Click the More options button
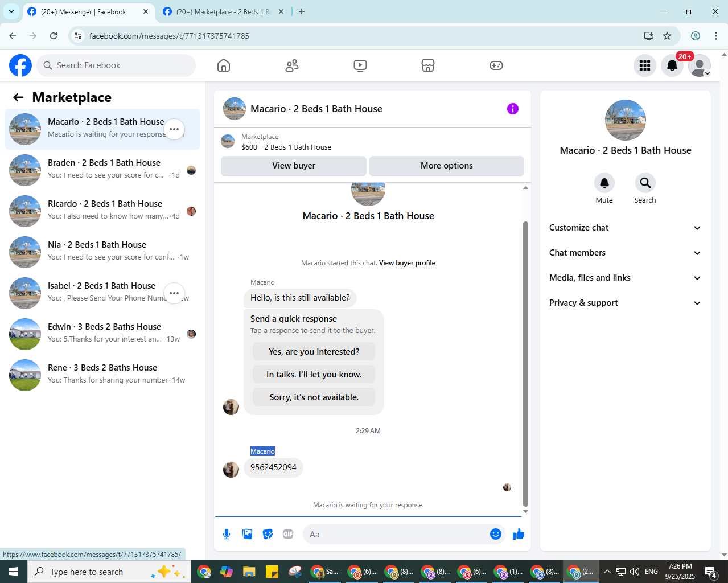Screen dimensions: 728x583 (x=447, y=166)
